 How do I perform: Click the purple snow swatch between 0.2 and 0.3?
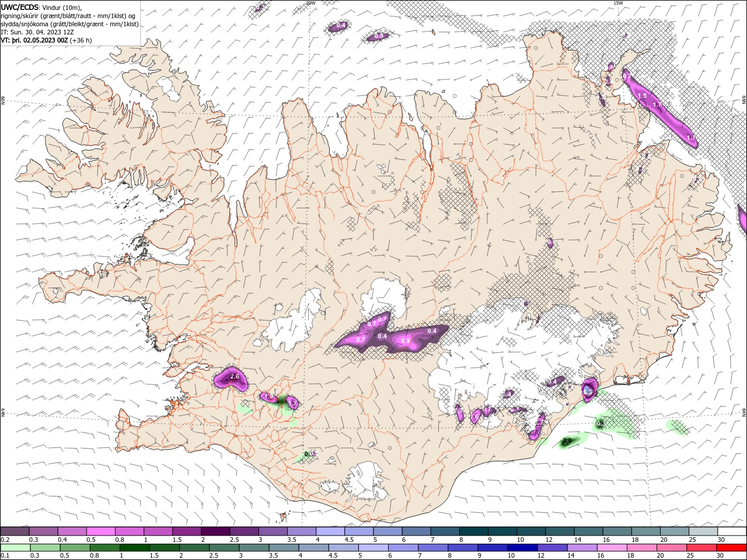pos(15,531)
